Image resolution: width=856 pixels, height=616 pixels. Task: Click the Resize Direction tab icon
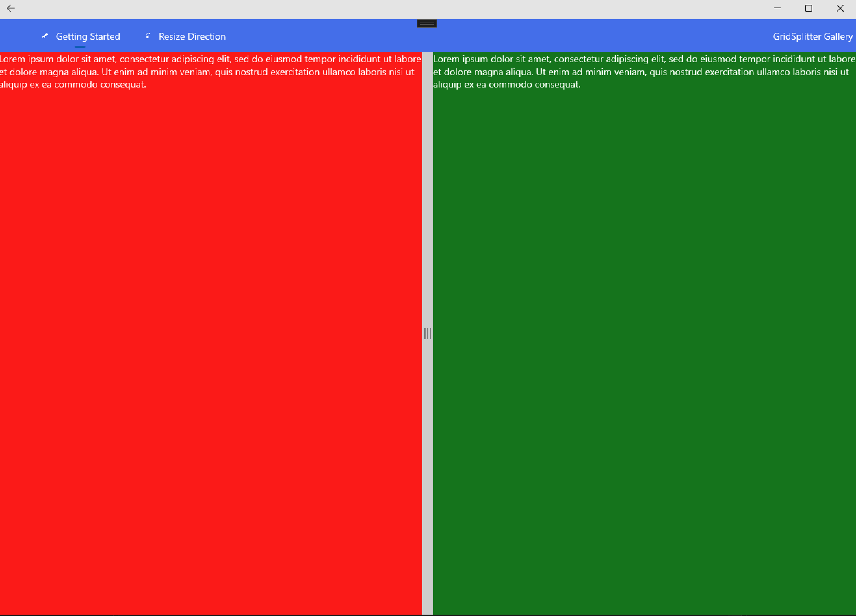[147, 36]
